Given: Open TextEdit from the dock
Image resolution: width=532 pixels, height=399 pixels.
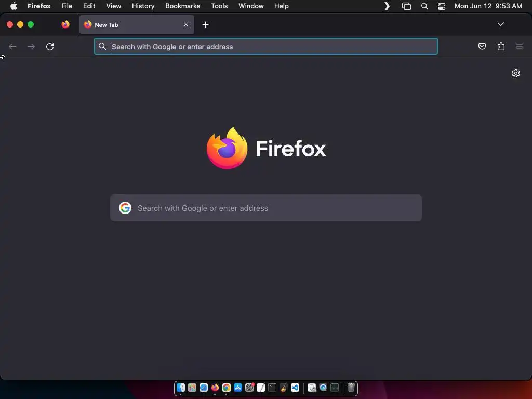Looking at the screenshot, I should 261,388.
